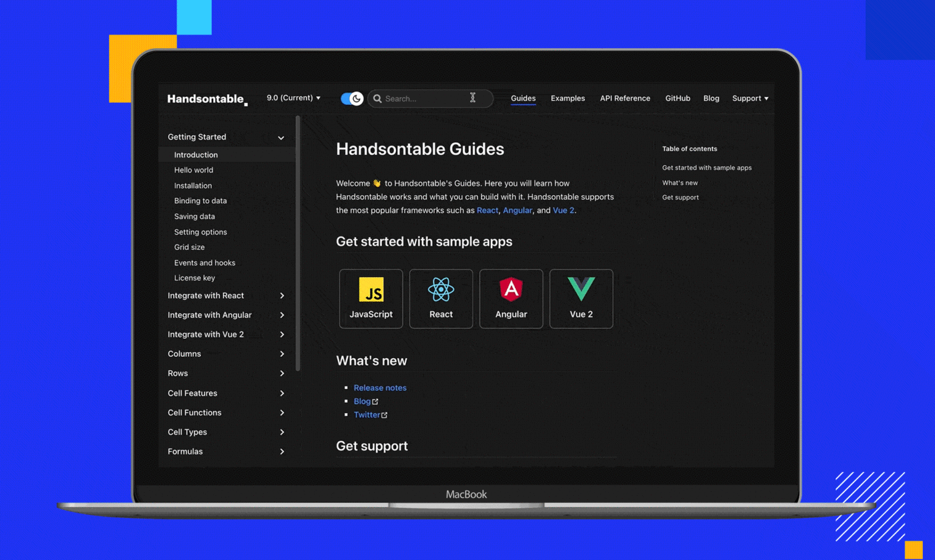Click the Handsontable logo
Viewport: 935px width, 560px height.
pos(206,99)
